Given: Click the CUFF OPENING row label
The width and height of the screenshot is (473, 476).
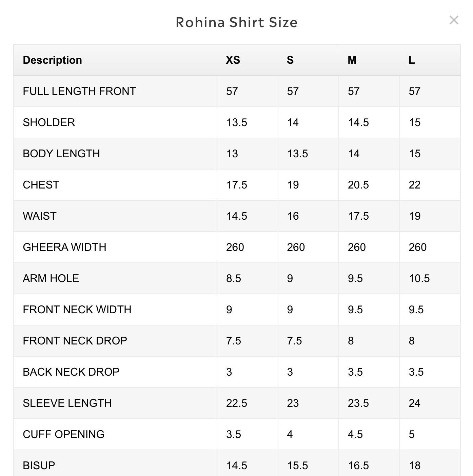Looking at the screenshot, I should [x=63, y=434].
